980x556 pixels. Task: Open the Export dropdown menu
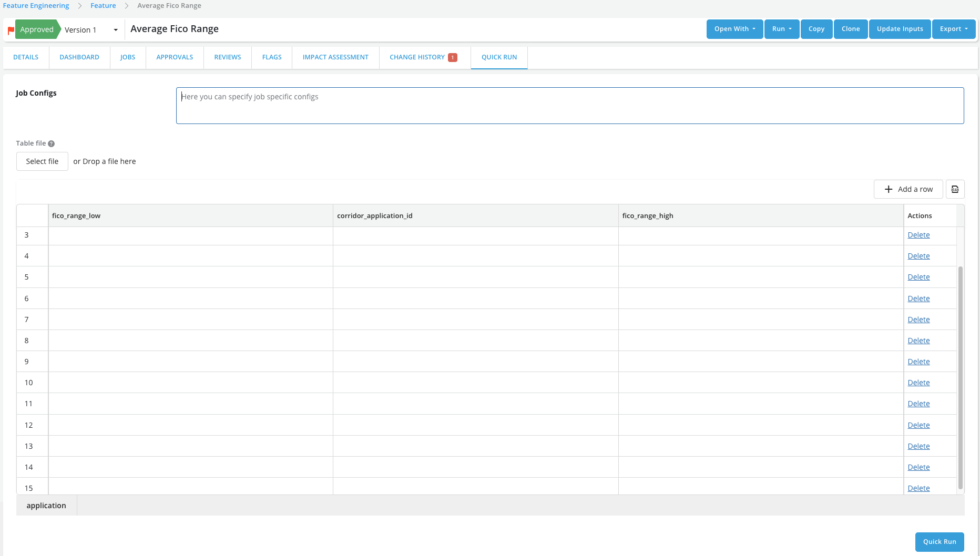(x=953, y=29)
